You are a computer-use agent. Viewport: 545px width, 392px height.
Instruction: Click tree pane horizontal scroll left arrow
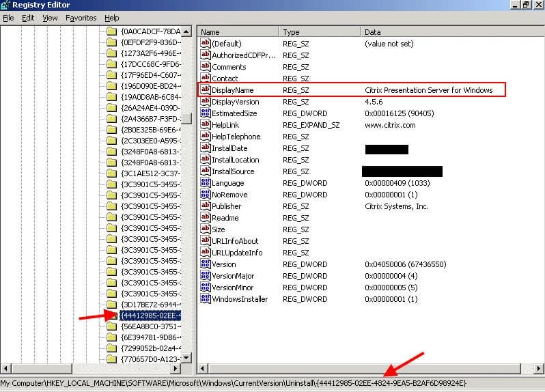(5, 368)
